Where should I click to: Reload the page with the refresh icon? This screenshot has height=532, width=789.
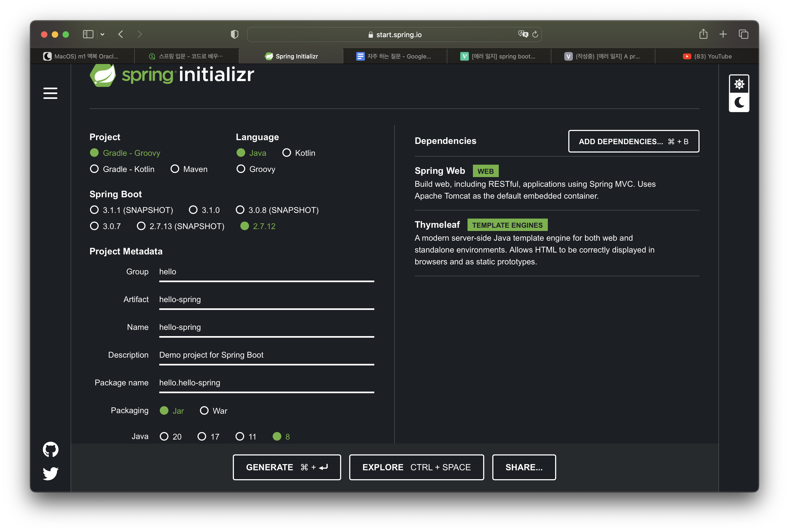(535, 34)
